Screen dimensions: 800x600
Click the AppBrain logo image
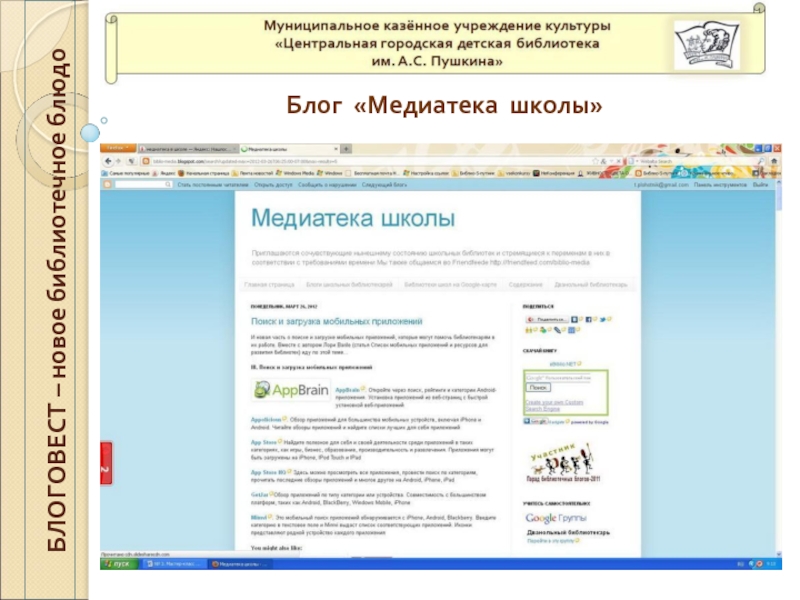(291, 390)
